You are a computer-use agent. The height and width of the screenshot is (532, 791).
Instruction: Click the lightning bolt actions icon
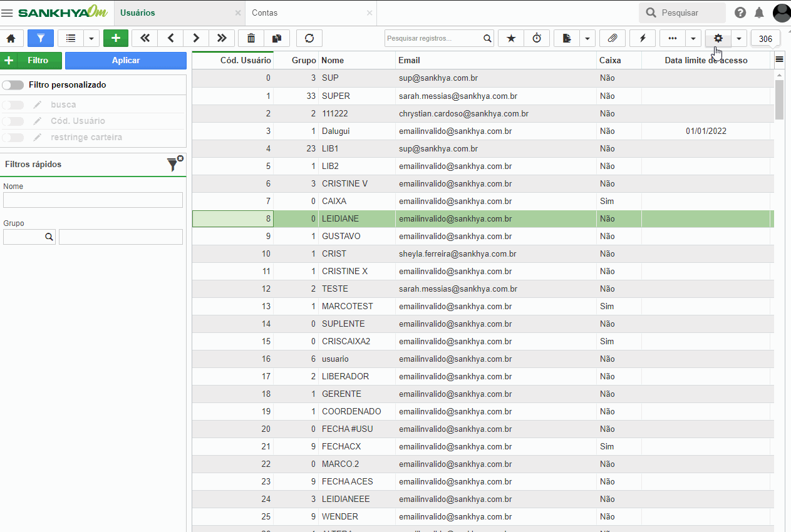(643, 38)
